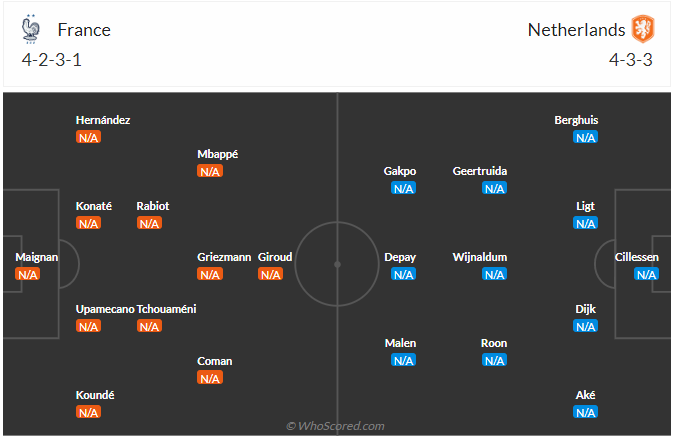Click Tchouaméni's player name
The image size is (681, 439).
166,309
